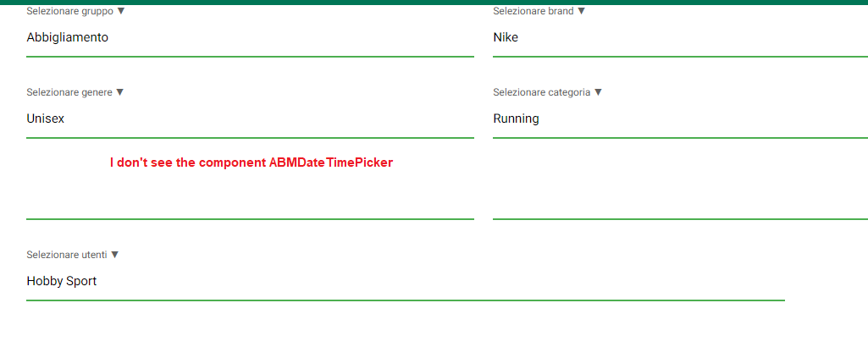
Task: Open the dropdown showing Abbigliamento
Action: coord(250,38)
